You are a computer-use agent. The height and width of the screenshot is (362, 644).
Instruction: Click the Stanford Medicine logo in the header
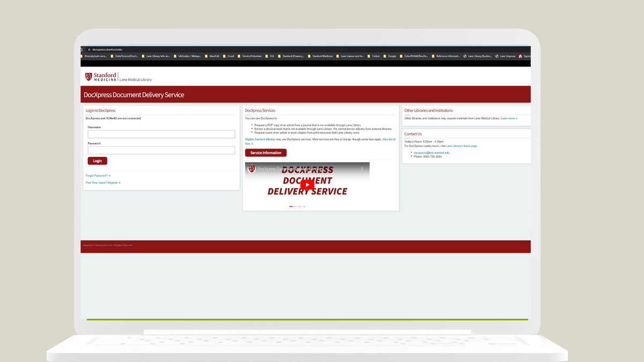(100, 77)
